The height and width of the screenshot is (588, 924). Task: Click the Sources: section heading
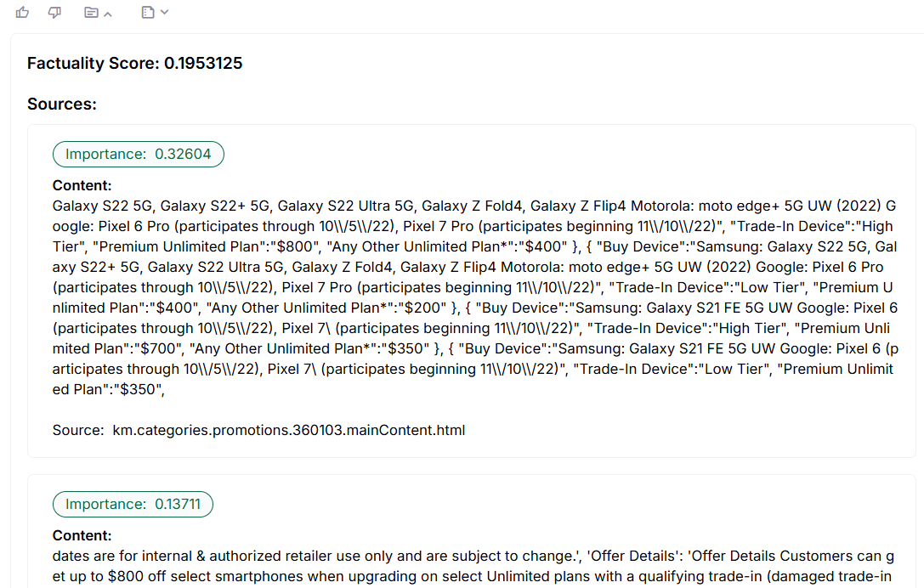tap(62, 105)
